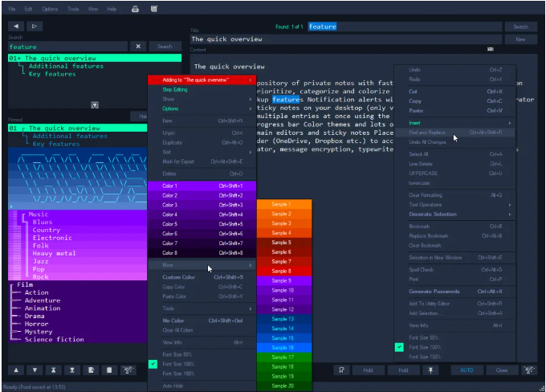
Task: Select Font Size 50% in the left context menu
Action: (202, 354)
